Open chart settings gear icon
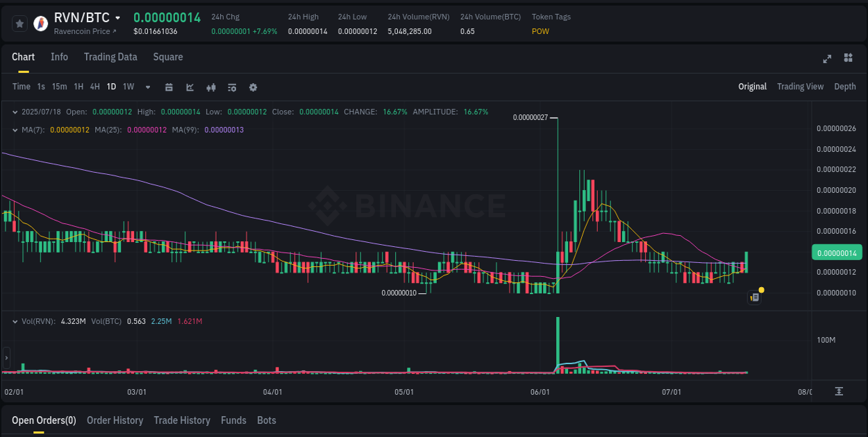The image size is (868, 437). [x=253, y=87]
